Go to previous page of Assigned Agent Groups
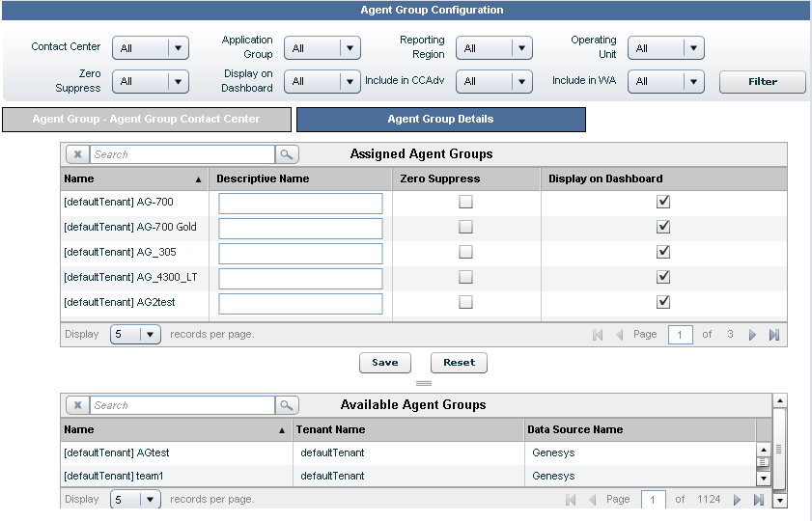812x521 pixels. (619, 335)
